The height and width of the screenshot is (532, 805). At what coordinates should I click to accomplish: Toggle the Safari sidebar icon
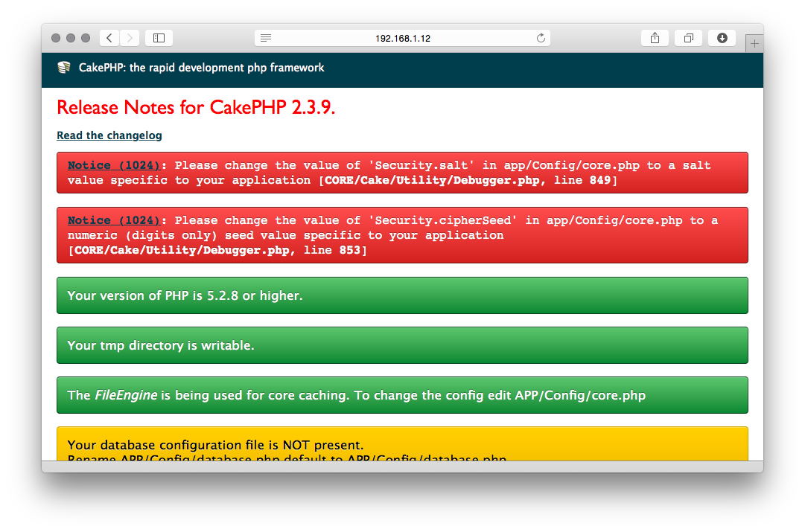[159, 37]
